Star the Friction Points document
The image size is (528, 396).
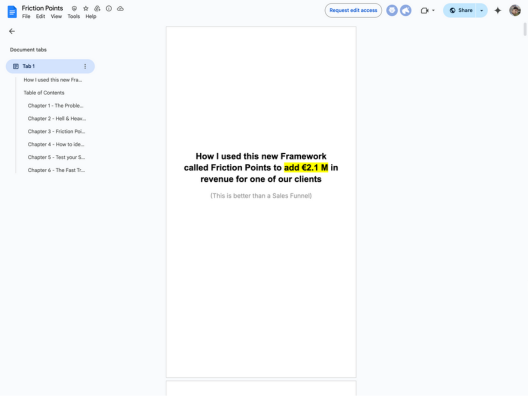click(x=86, y=9)
